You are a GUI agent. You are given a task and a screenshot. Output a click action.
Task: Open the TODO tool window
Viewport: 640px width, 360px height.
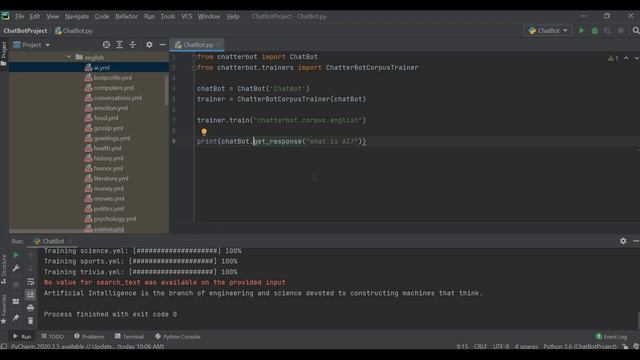[x=52, y=336]
